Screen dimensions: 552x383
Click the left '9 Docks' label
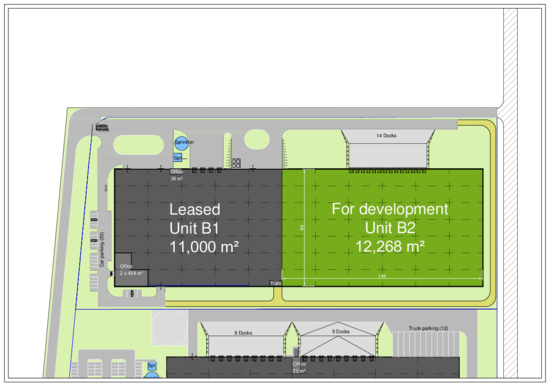tap(243, 333)
